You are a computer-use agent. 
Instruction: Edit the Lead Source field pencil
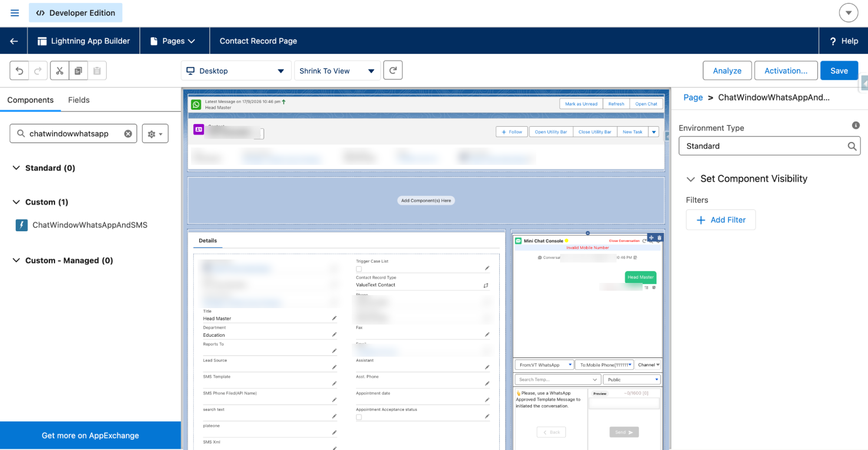pyautogui.click(x=334, y=367)
